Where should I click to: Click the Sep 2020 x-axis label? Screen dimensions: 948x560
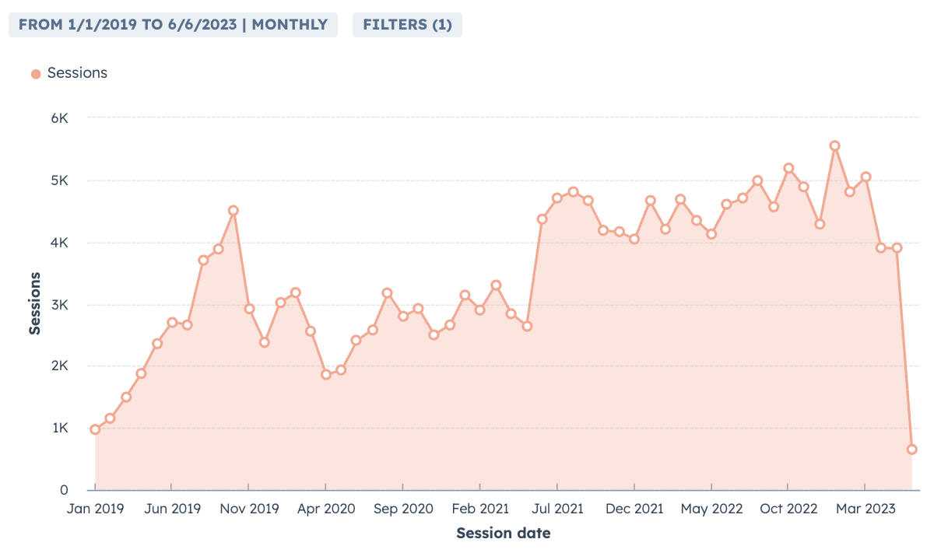(x=402, y=509)
